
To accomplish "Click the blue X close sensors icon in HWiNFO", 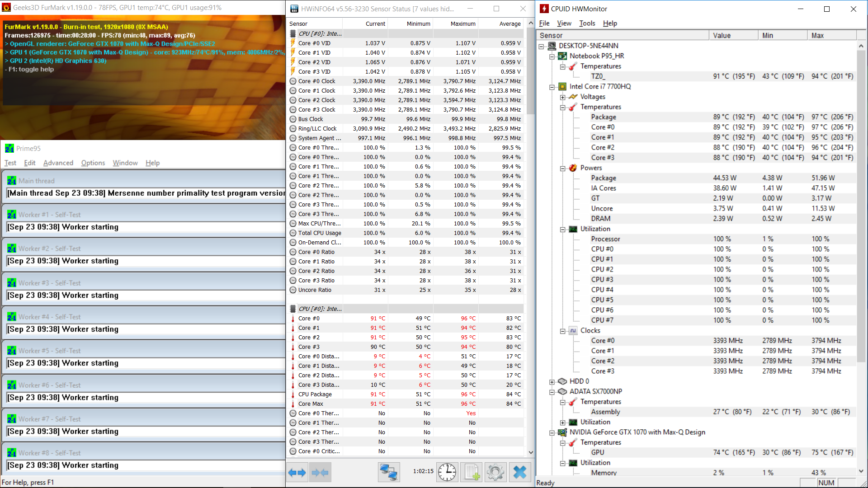I will click(x=520, y=473).
